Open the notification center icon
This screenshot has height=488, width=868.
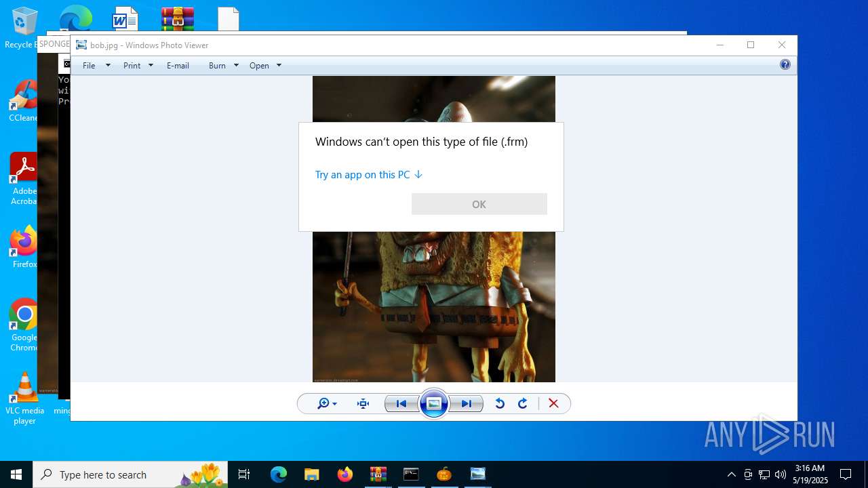pyautogui.click(x=846, y=474)
